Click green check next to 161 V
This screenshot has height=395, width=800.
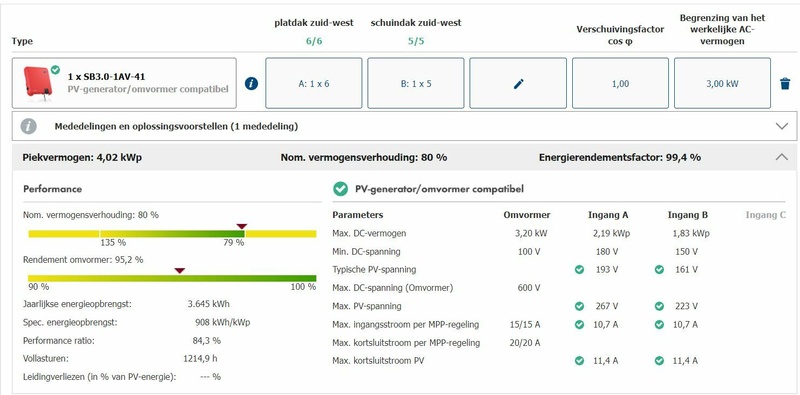click(659, 269)
